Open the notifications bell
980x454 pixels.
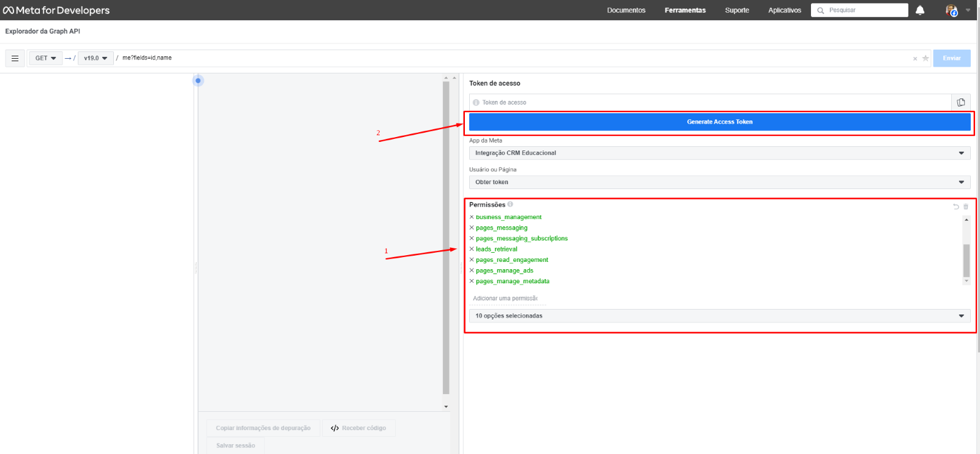[920, 10]
